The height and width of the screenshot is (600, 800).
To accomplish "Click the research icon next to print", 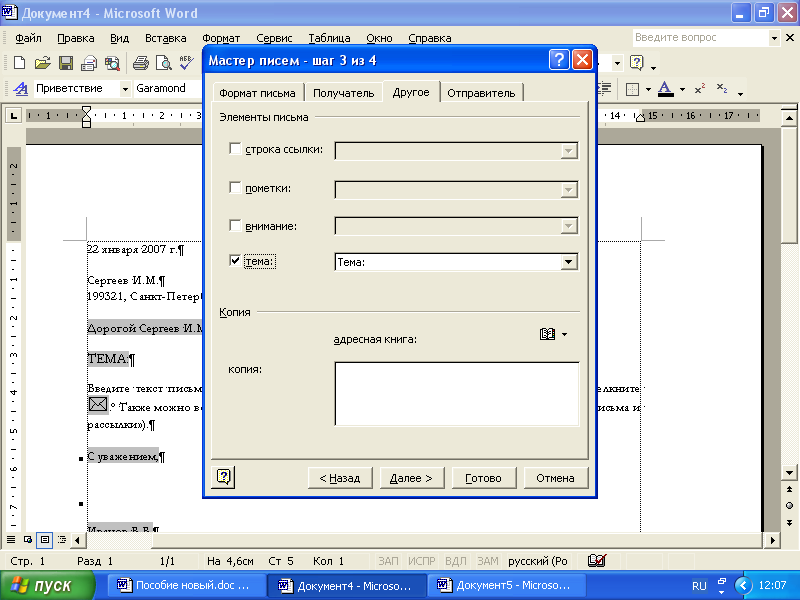I will [112, 63].
